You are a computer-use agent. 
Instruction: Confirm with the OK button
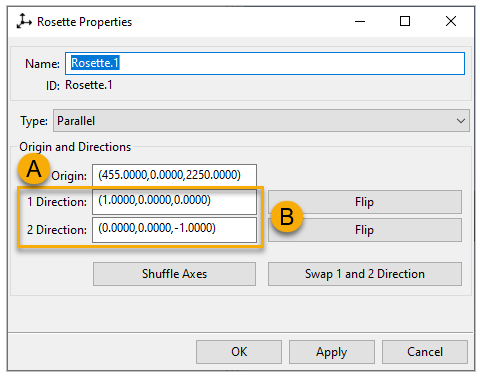[239, 352]
